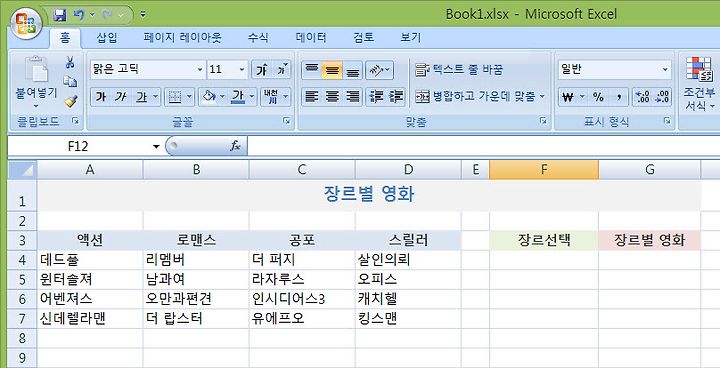Open the clipboard group dialog launcher
The image size is (720, 368).
tap(75, 121)
